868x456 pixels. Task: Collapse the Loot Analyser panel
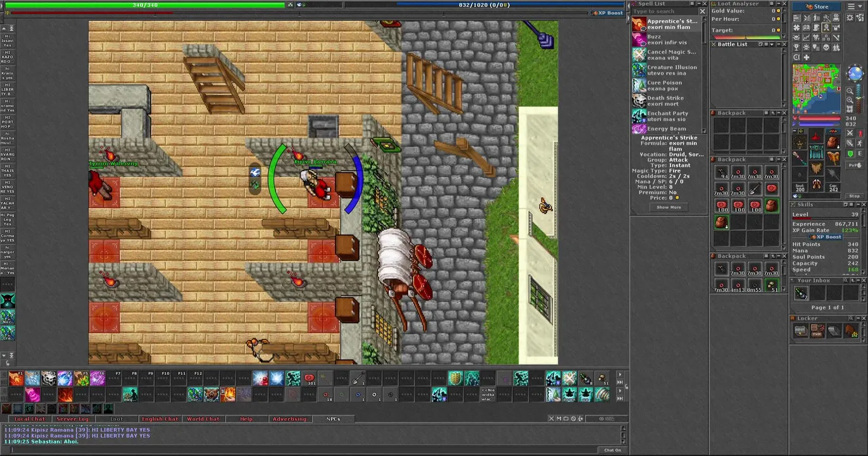779,4
